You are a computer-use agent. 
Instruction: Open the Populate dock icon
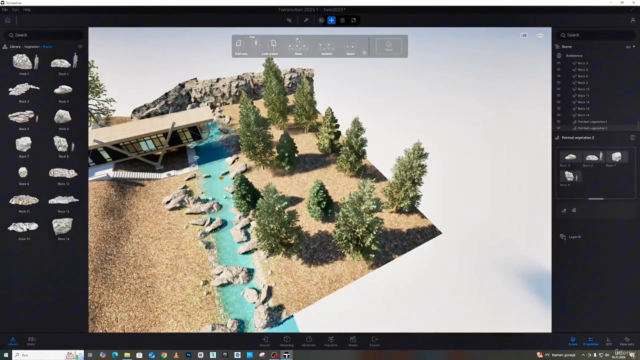coord(331,341)
